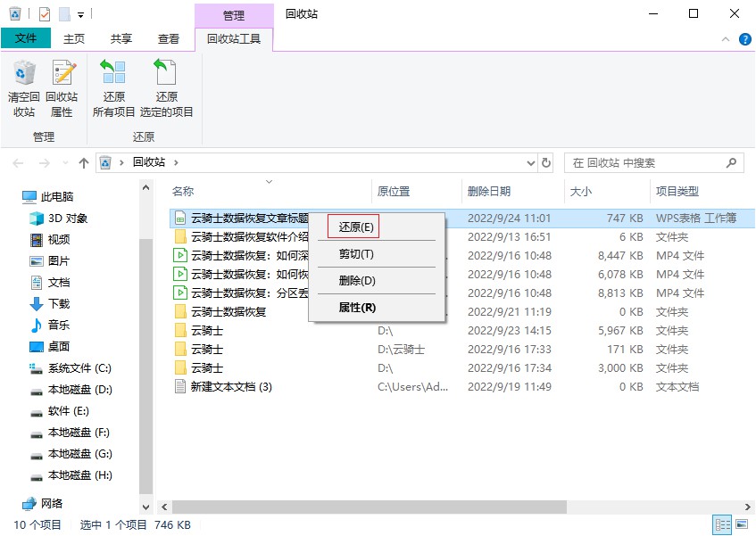This screenshot has height=536, width=756.
Task: Open 桌面 in navigation pane
Action: click(50, 347)
